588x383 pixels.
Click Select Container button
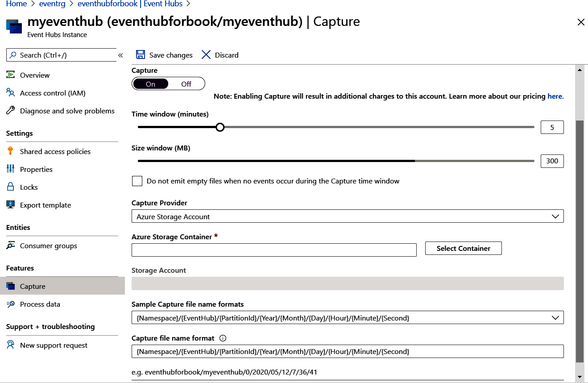coord(463,248)
